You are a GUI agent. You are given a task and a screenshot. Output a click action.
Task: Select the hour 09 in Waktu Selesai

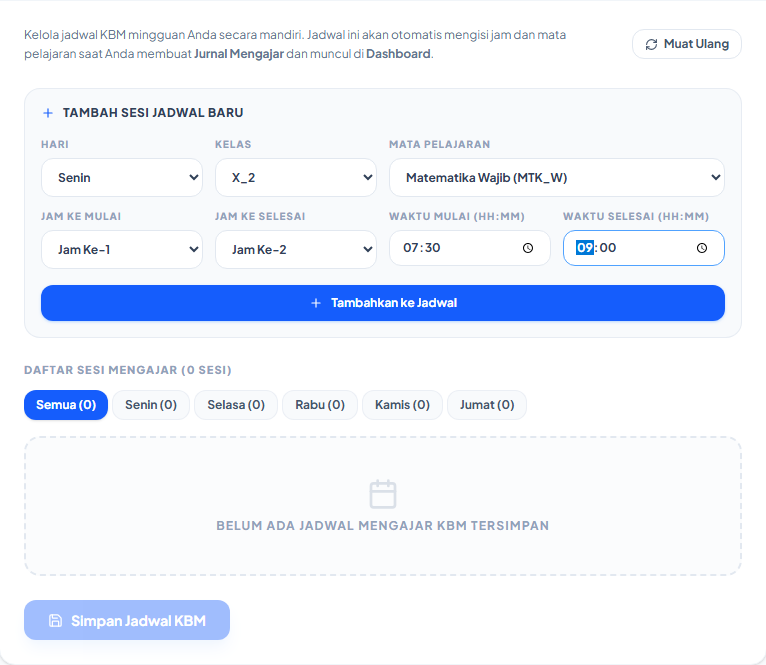click(x=585, y=248)
